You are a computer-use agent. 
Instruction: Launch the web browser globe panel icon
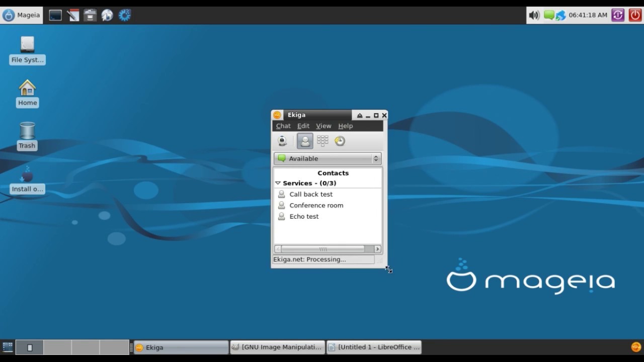click(x=107, y=15)
